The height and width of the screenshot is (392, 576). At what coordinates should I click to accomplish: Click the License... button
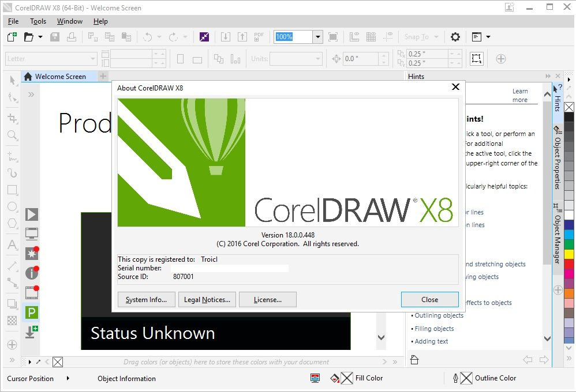(268, 300)
